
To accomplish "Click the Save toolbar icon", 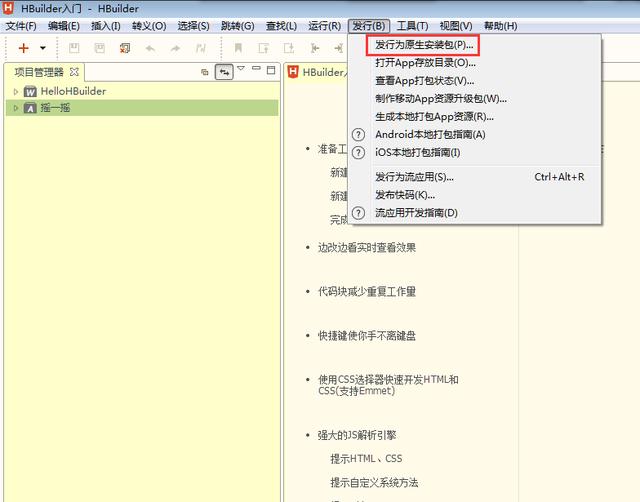I will 74,48.
